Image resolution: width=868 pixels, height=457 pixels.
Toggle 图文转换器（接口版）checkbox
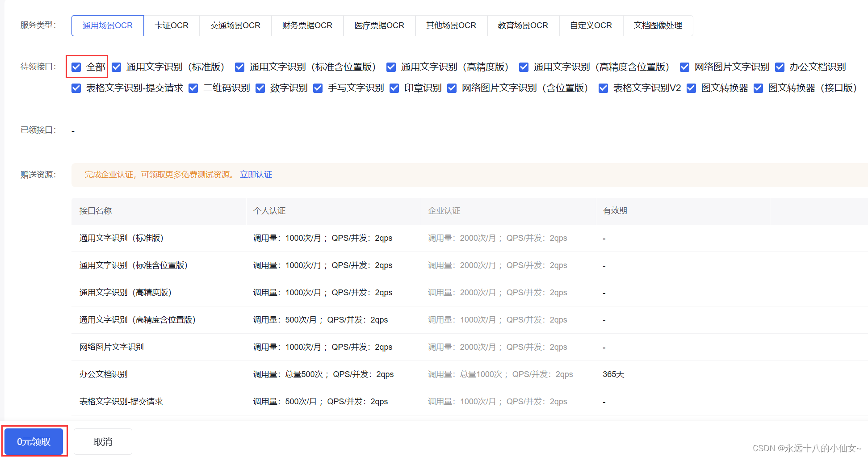(x=759, y=88)
